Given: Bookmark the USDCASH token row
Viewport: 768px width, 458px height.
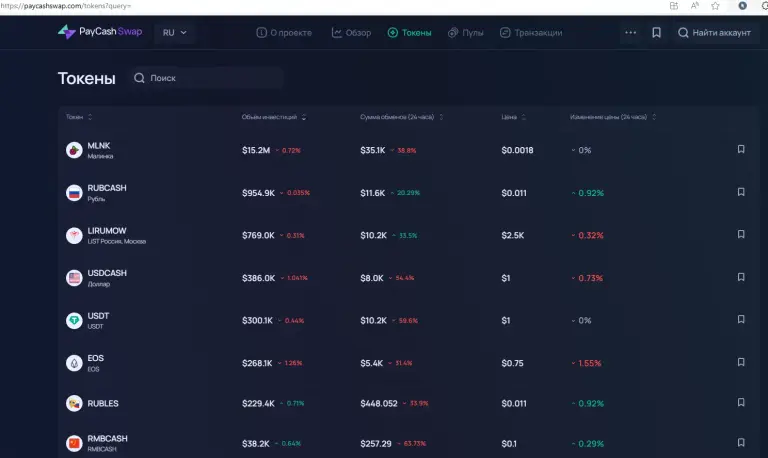Looking at the screenshot, I should pyautogui.click(x=741, y=277).
